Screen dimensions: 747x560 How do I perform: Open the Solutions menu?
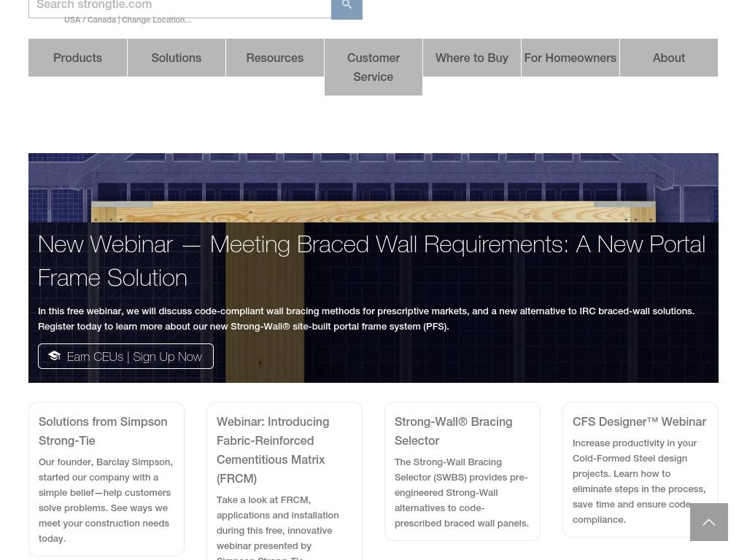(177, 58)
